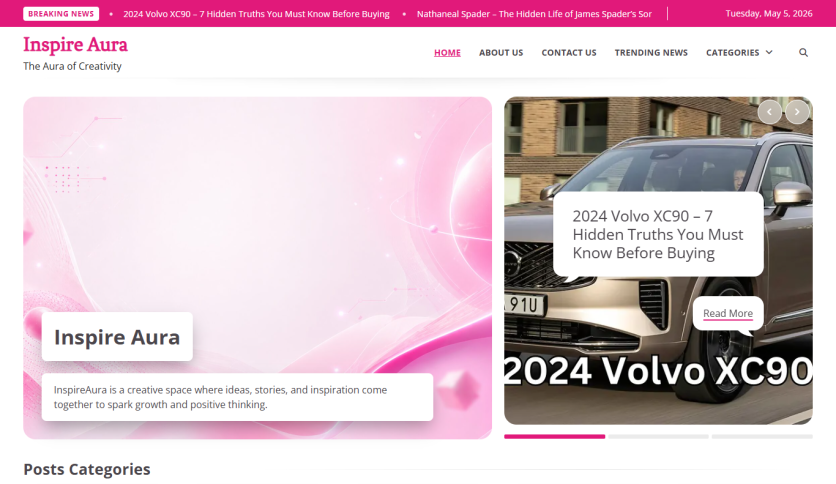Open Trending News page
Image resolution: width=836 pixels, height=484 pixels.
click(x=651, y=53)
